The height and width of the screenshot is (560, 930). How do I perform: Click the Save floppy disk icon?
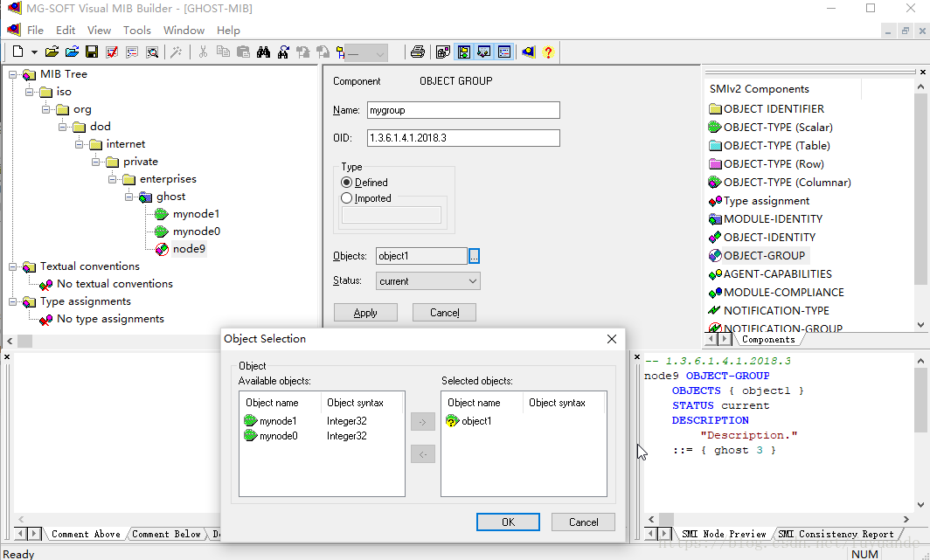[92, 52]
